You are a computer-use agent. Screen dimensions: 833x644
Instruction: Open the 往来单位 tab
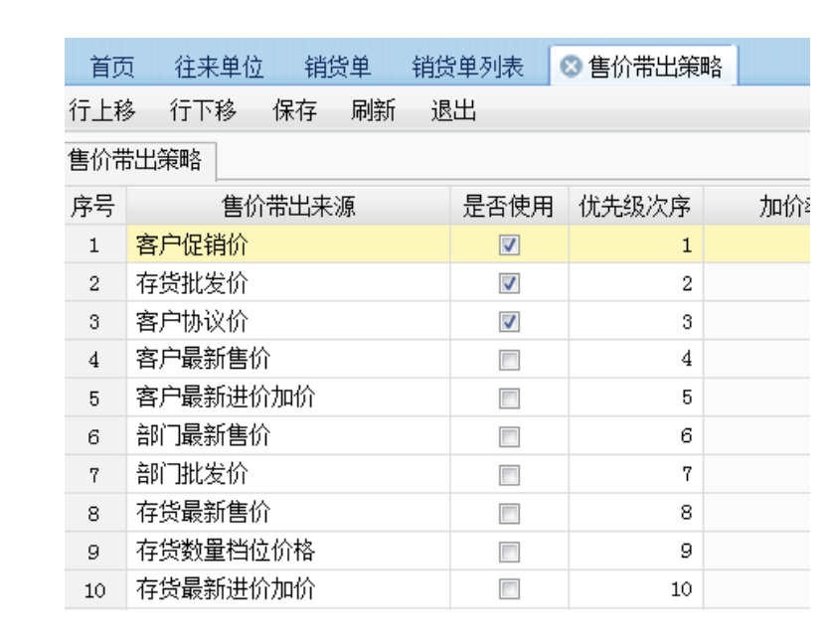tap(219, 68)
